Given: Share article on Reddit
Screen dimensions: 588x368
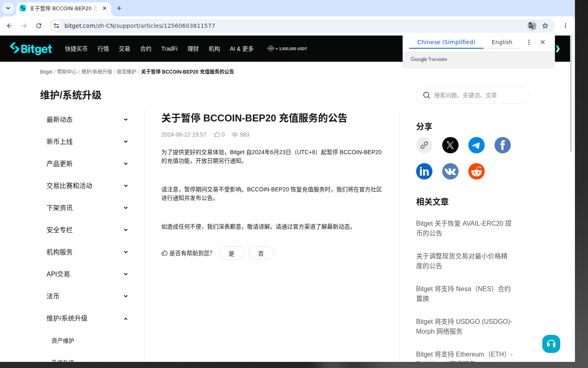Looking at the screenshot, I should [477, 171].
